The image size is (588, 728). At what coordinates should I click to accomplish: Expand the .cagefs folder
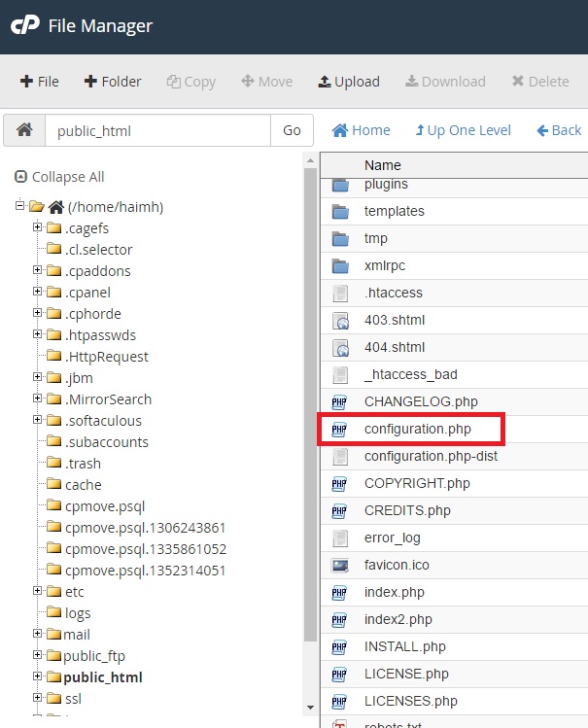pyautogui.click(x=37, y=227)
